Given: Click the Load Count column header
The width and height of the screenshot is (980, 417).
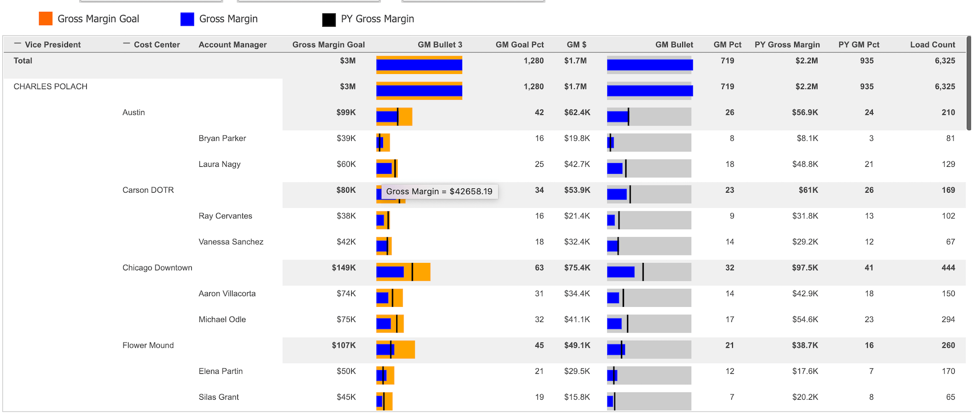Looking at the screenshot, I should click(932, 45).
